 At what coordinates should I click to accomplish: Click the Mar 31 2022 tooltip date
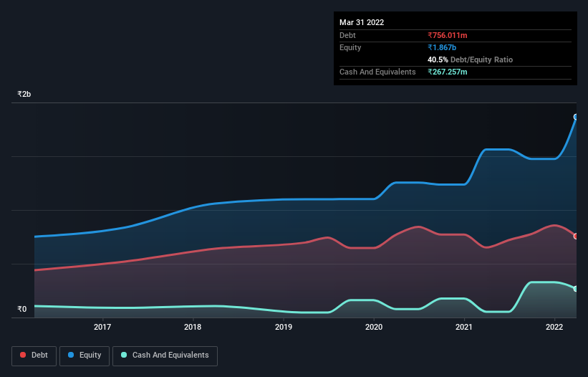coord(362,22)
